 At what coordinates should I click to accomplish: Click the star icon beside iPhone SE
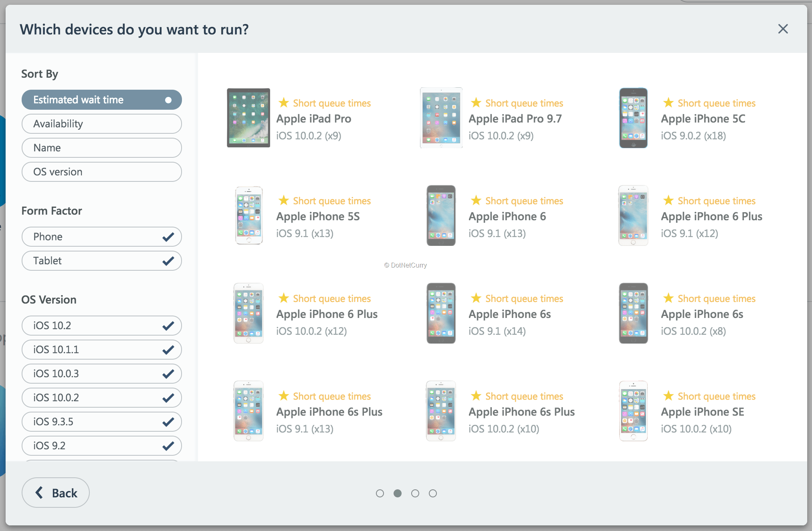669,396
